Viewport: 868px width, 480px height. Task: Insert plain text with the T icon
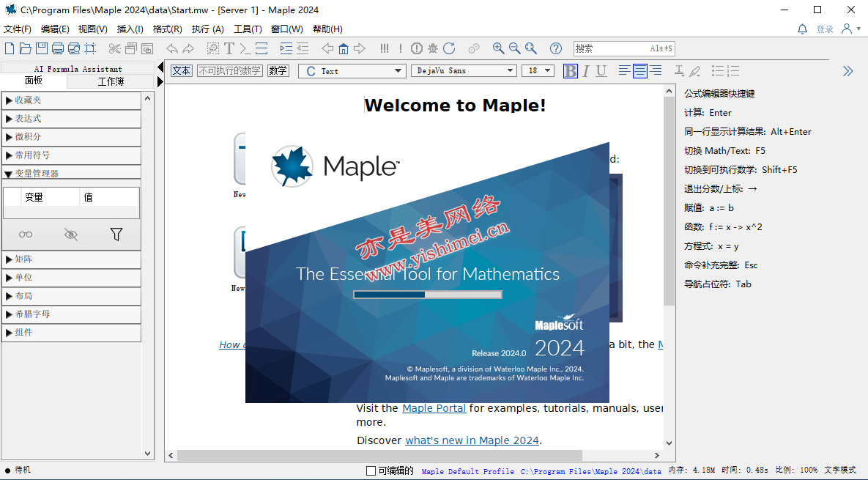point(229,48)
